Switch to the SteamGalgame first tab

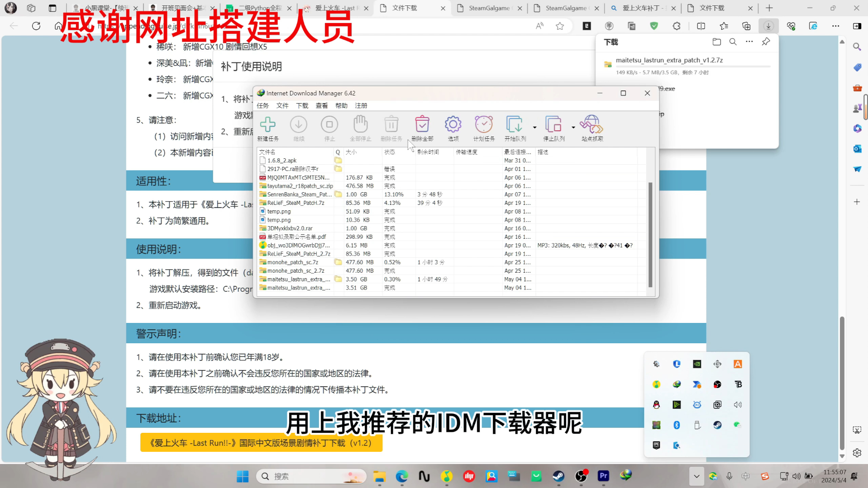tap(489, 8)
